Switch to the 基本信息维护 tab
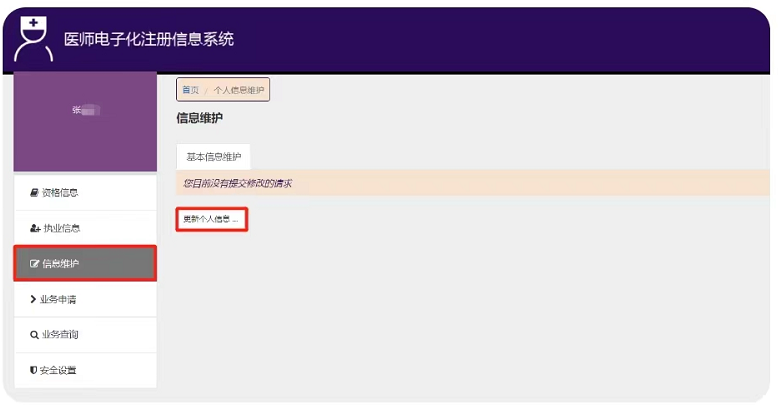The height and width of the screenshot is (405, 778). tap(213, 157)
